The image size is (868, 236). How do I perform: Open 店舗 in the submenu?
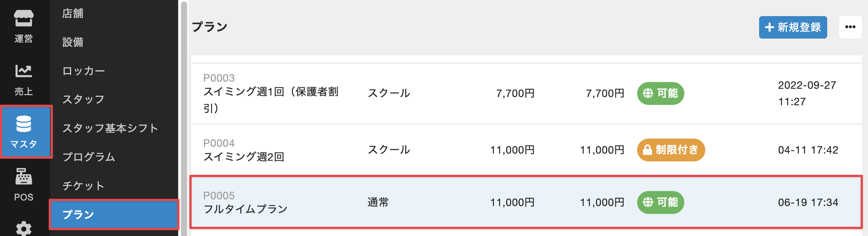(73, 13)
